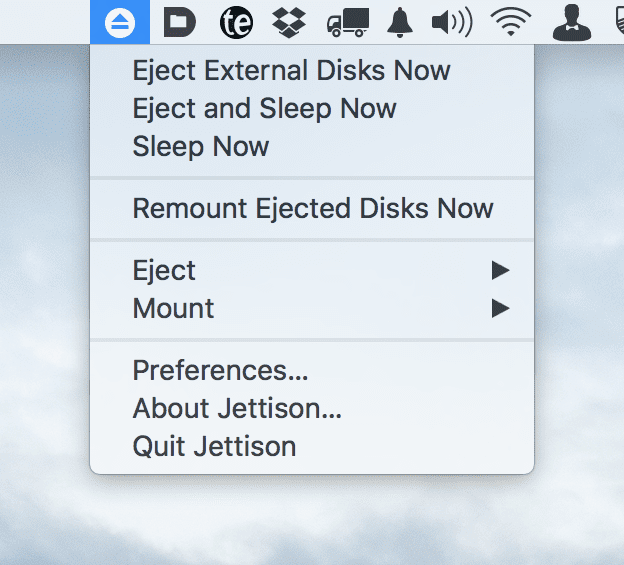Click the D-shaped menu bar icon
This screenshot has height=565, width=624.
pyautogui.click(x=179, y=22)
